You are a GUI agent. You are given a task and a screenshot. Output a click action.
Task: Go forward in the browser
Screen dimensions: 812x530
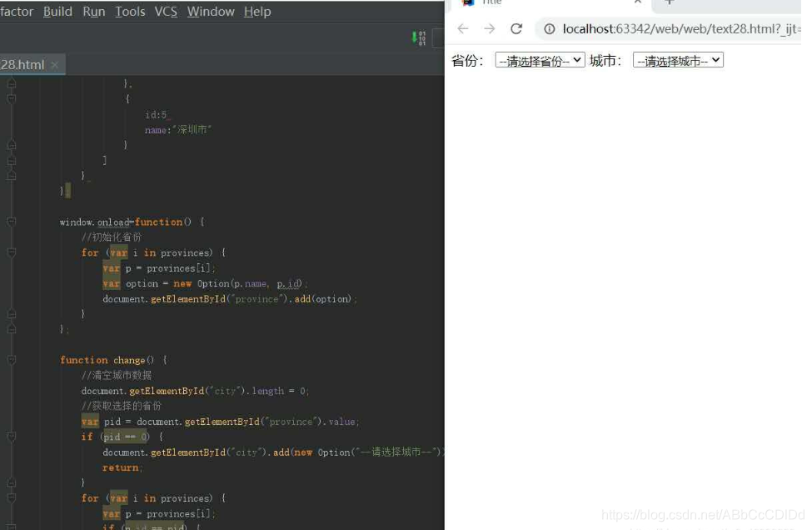490,28
